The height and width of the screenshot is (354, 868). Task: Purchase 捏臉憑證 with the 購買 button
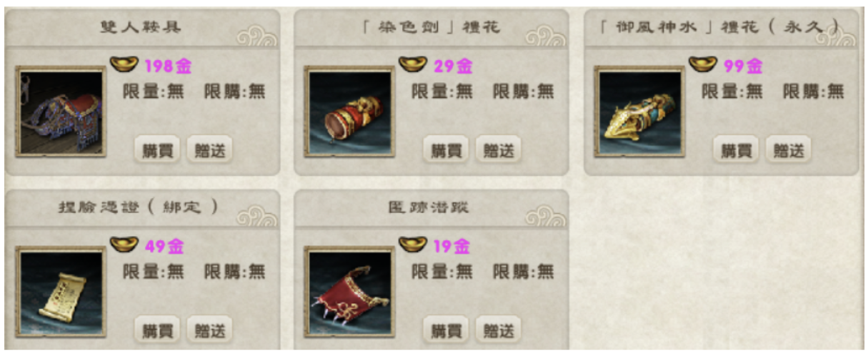(x=157, y=330)
